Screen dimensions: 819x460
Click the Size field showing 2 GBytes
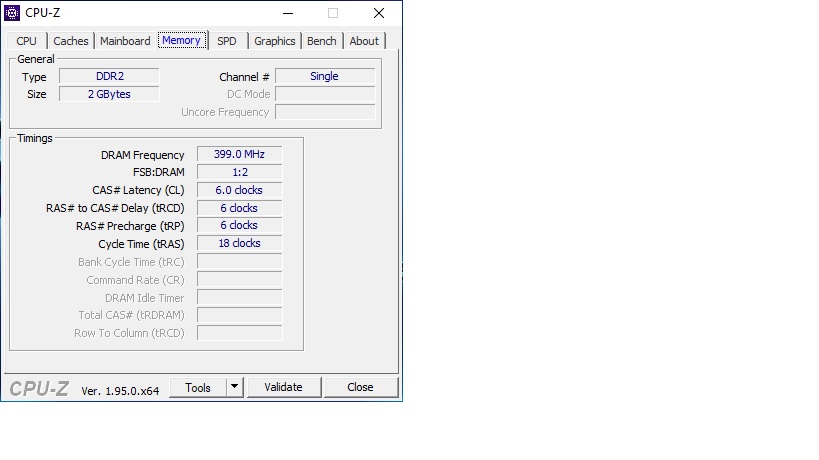109,94
